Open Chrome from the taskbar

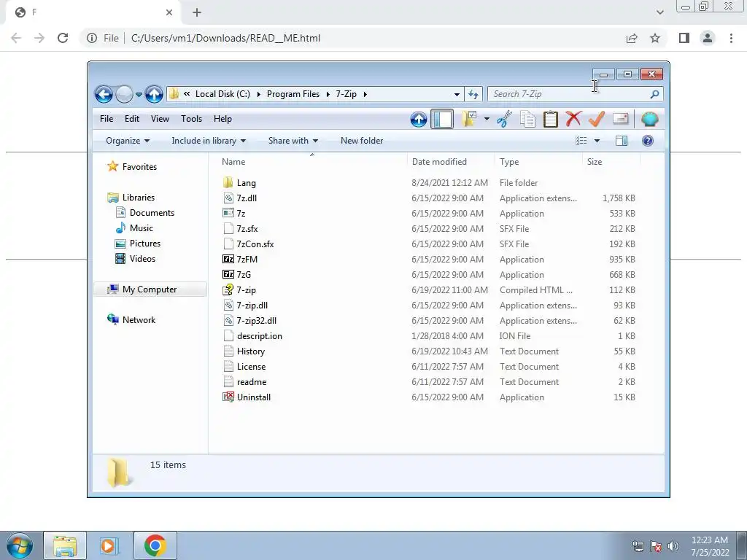coord(155,545)
